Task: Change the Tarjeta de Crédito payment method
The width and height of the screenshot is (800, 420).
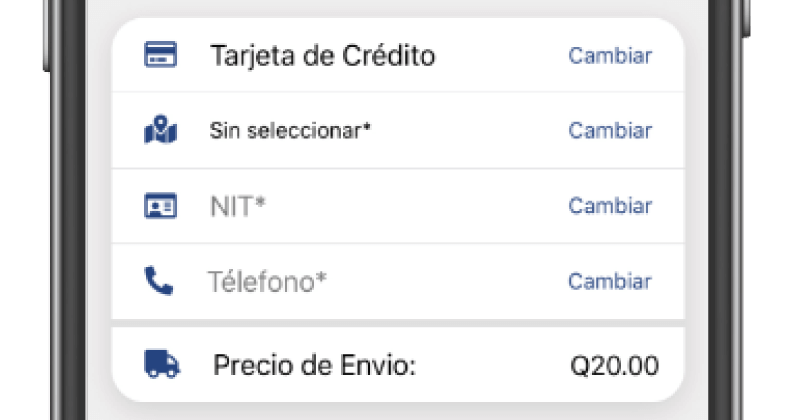Action: point(610,56)
